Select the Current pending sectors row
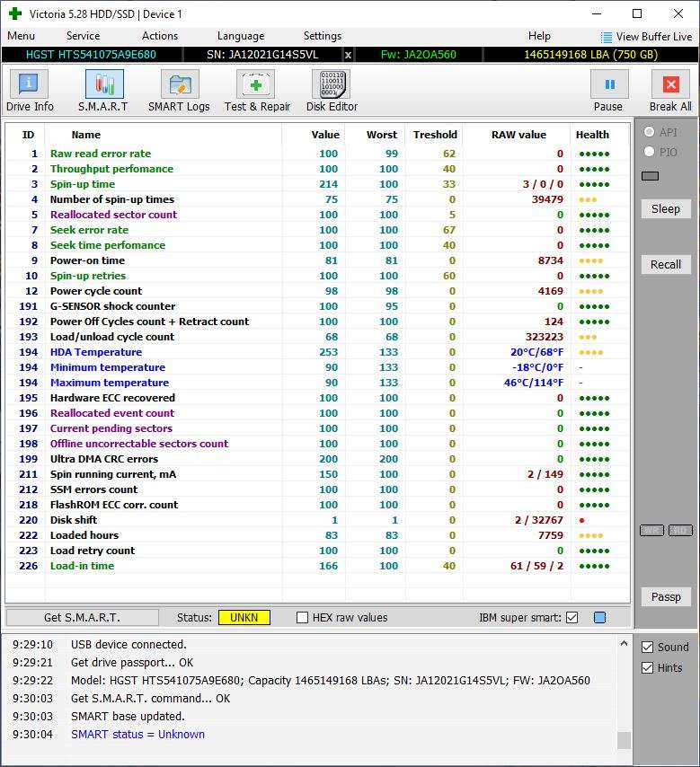Viewport: 700px width, 767px height. [317, 428]
